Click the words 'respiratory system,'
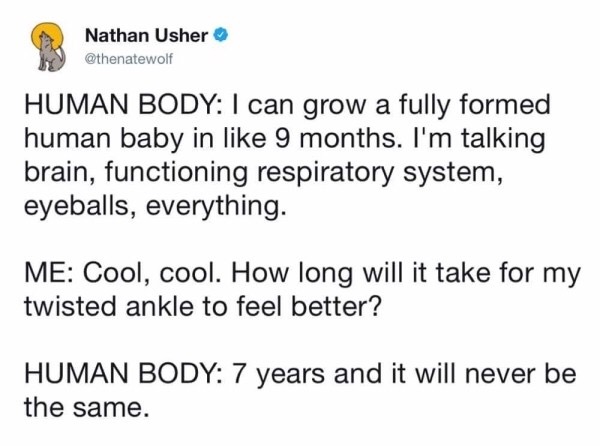 coord(380,173)
